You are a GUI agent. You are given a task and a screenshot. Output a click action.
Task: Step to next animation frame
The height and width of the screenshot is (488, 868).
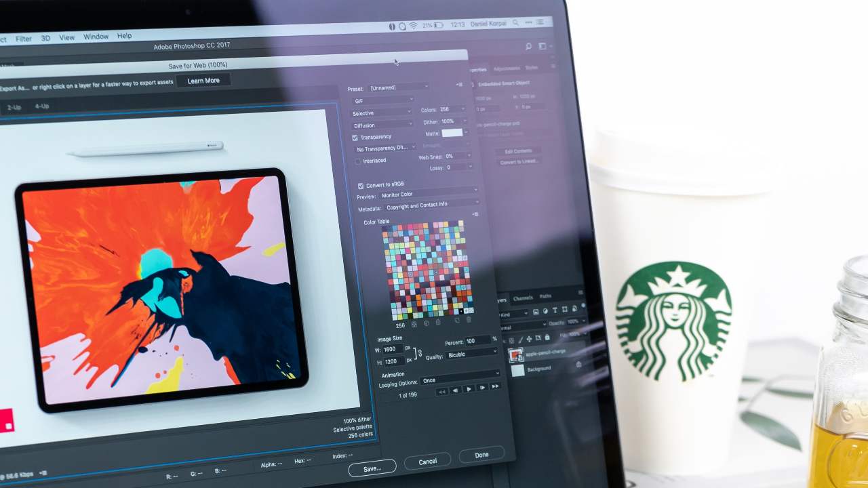coord(482,388)
